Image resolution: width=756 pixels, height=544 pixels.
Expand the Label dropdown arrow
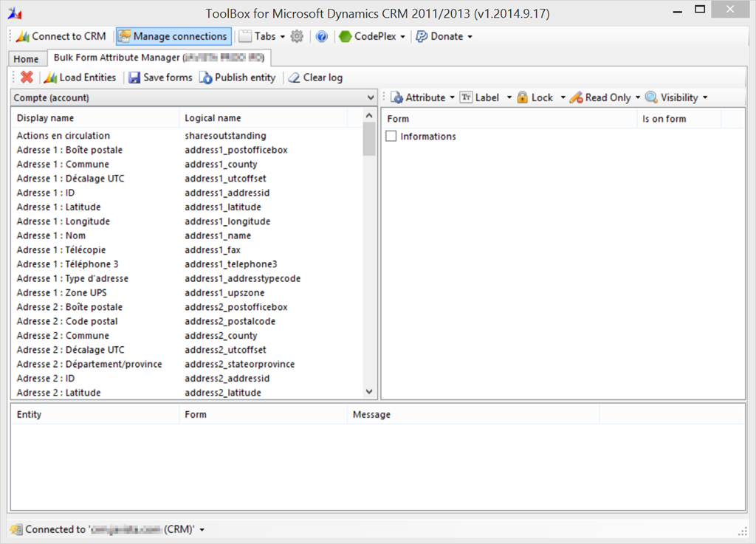coord(509,97)
